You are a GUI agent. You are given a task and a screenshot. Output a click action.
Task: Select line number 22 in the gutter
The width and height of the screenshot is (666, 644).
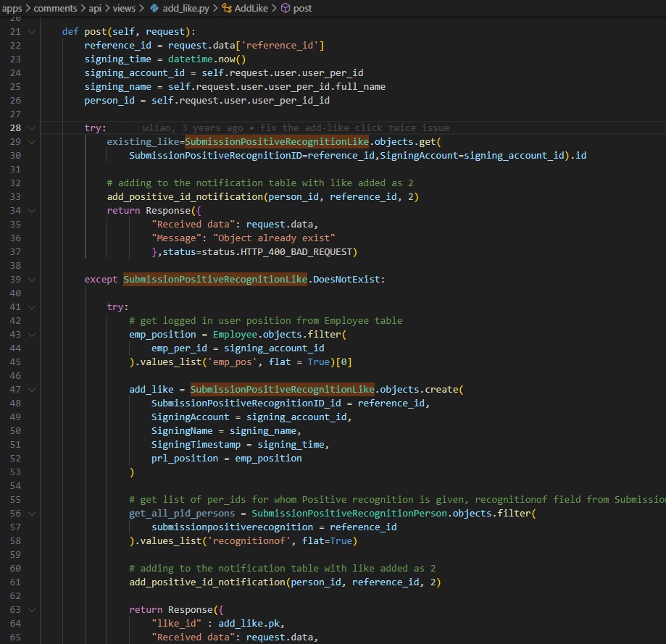coord(15,46)
